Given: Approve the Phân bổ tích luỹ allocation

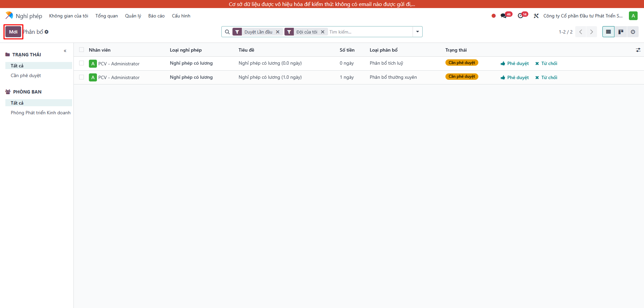Looking at the screenshot, I should click(515, 63).
